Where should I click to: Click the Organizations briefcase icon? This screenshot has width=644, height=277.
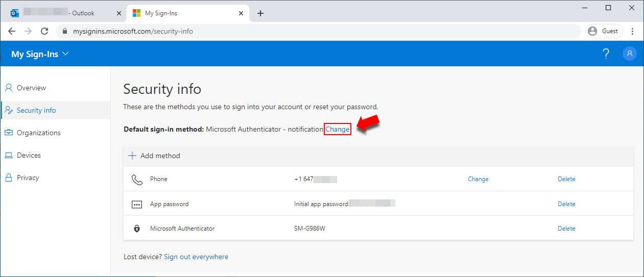pyautogui.click(x=9, y=133)
